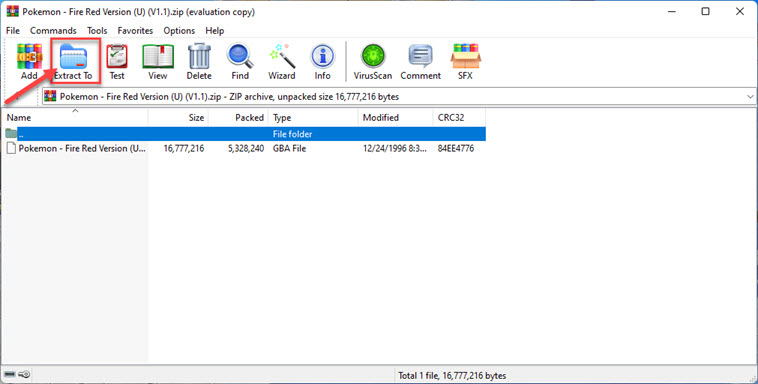The image size is (758, 384).
Task: Click the 'Total 1 file' status bar text
Action: (452, 375)
